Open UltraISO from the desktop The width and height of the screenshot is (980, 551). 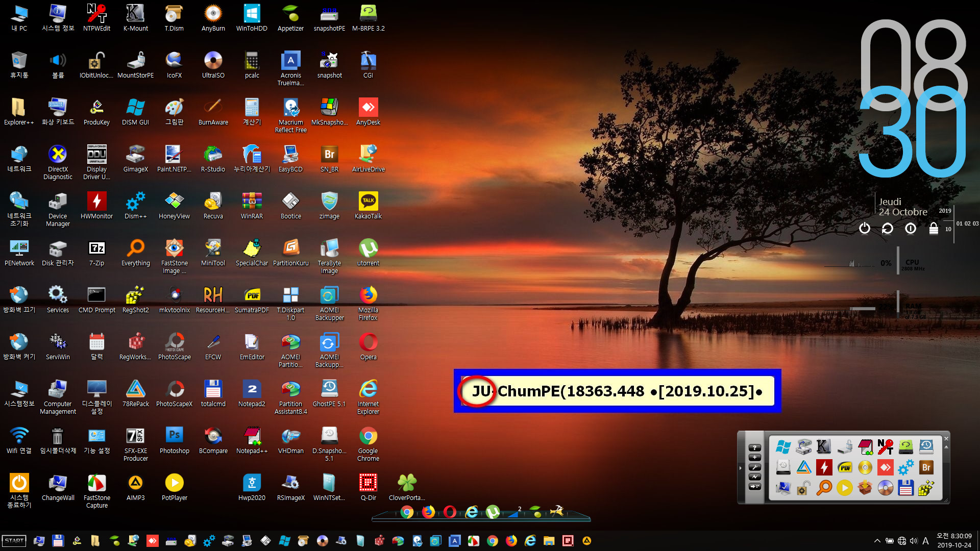point(213,65)
